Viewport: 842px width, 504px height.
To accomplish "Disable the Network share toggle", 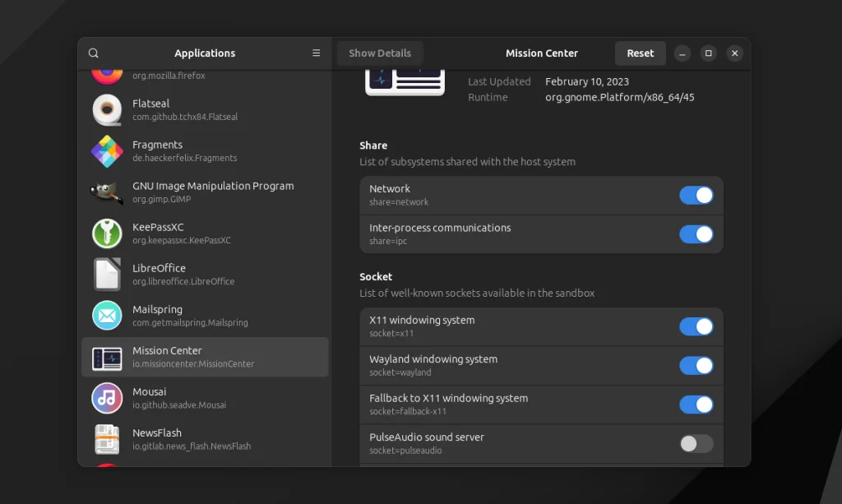I will [696, 196].
